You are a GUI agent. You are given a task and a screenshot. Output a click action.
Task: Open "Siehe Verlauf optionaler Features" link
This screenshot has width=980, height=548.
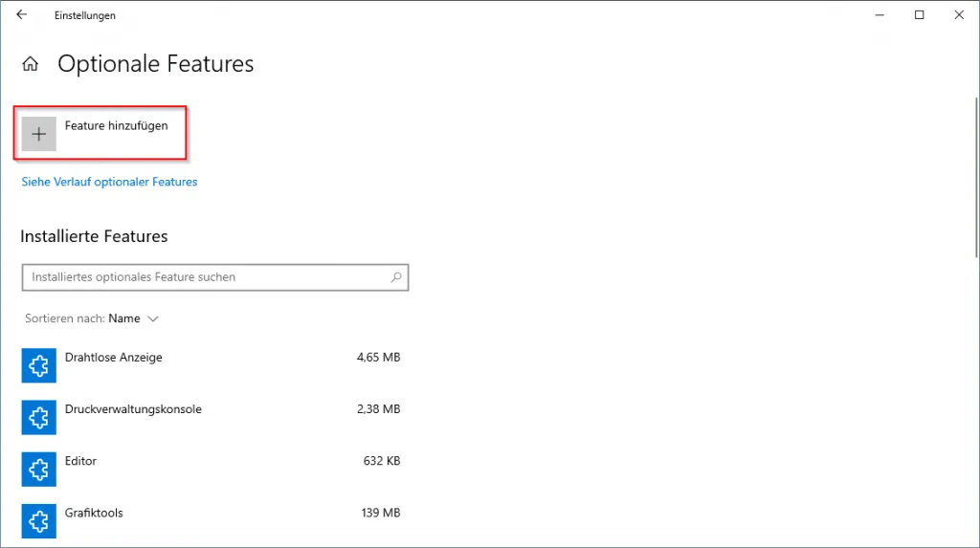(x=109, y=182)
